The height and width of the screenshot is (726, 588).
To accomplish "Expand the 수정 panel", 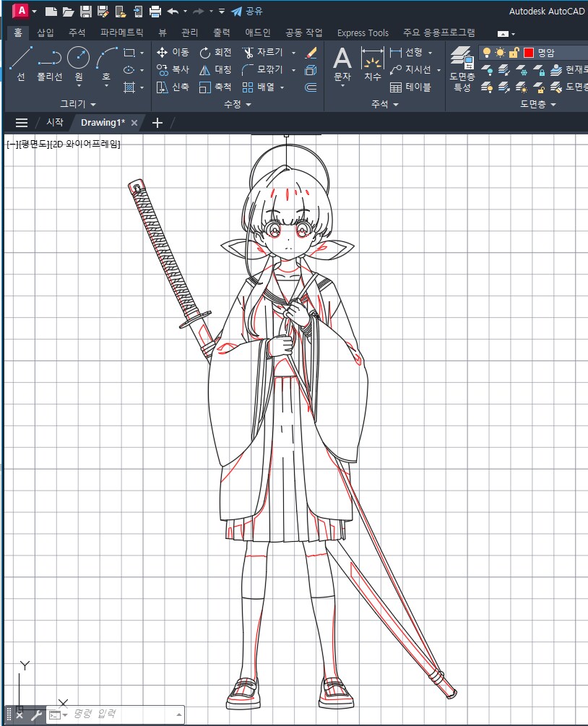I will (237, 104).
